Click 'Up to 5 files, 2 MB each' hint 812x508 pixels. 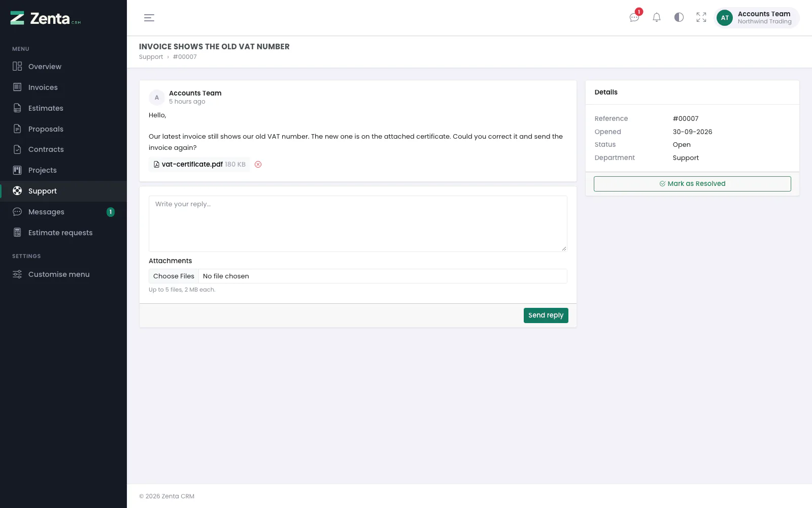182,290
